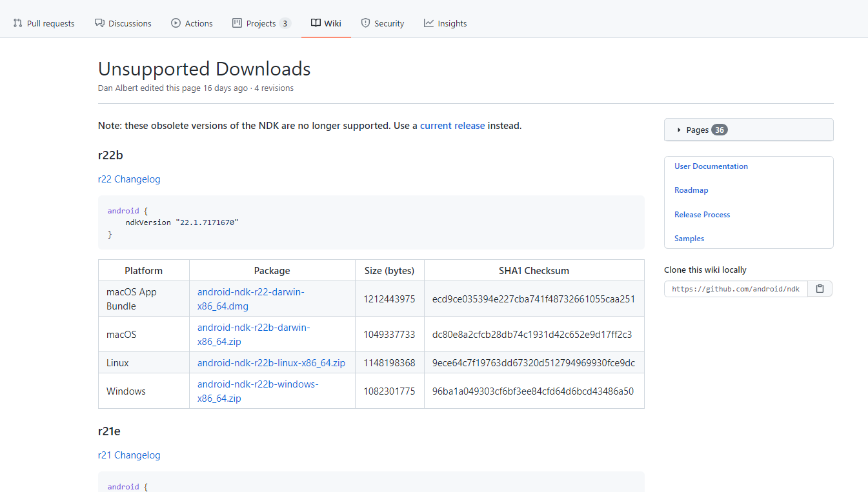Click checksum ecd9ce035394e227cba741f48732661055caa251
Image resolution: width=868 pixels, height=492 pixels.
click(534, 299)
